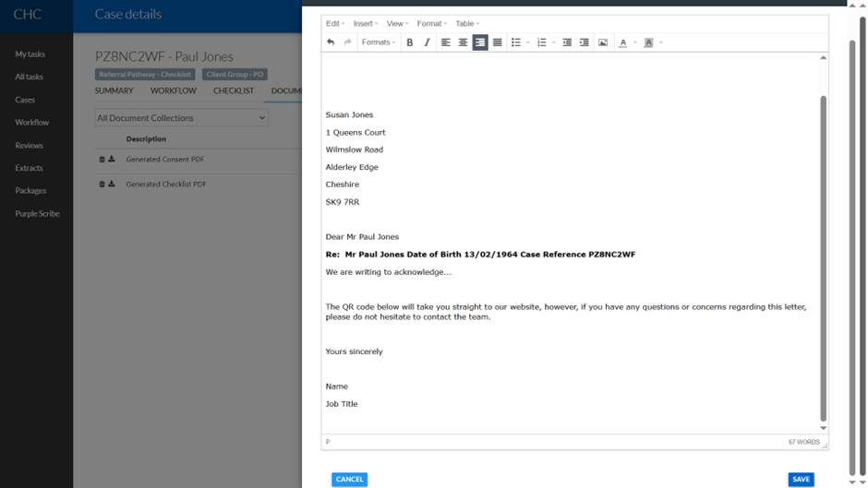Center align the text
The image size is (868, 488).
[x=463, y=42]
